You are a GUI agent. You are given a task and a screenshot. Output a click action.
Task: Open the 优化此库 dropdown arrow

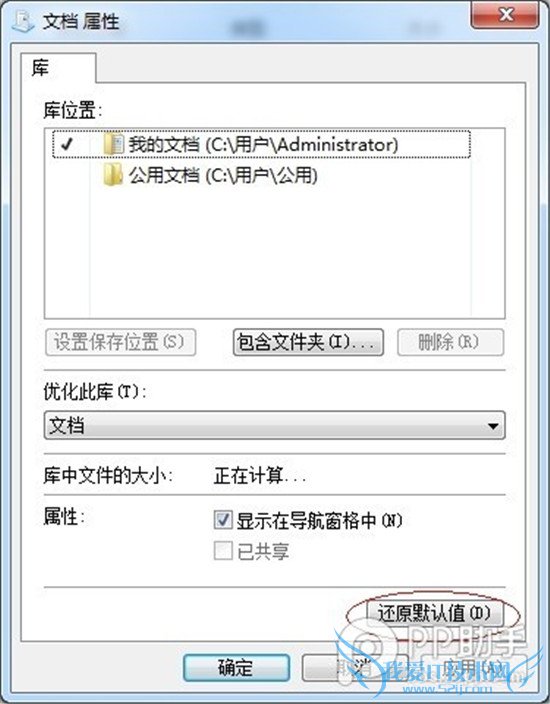[493, 426]
